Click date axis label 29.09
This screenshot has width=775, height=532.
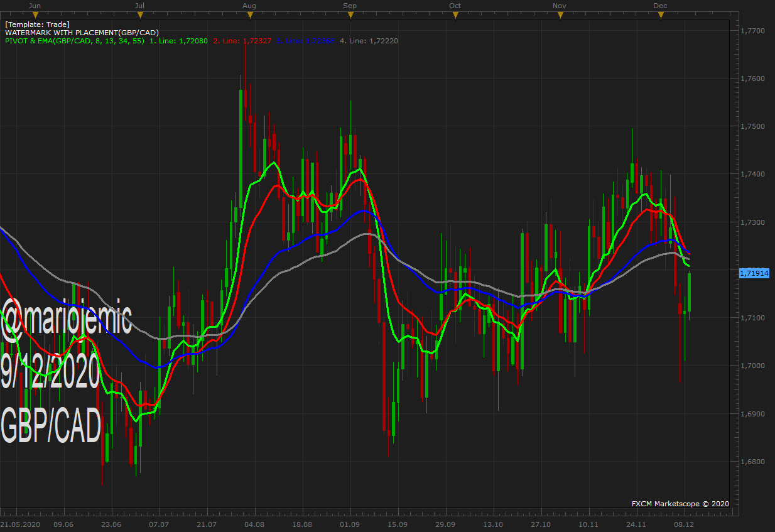pyautogui.click(x=445, y=524)
